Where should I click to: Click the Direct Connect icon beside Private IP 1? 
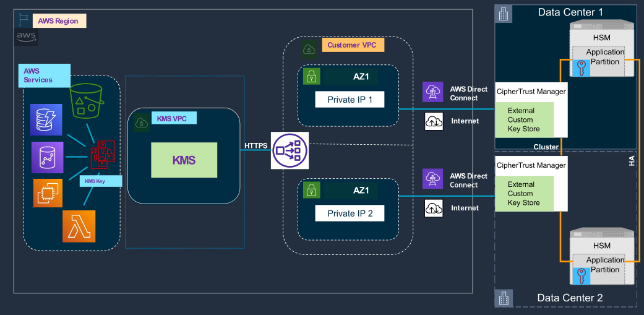433,92
